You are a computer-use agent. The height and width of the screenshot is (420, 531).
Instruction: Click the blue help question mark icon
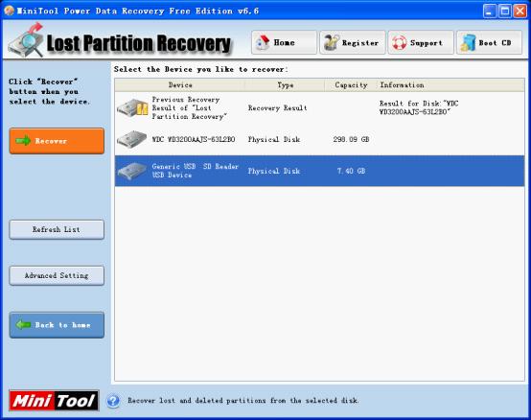113,401
